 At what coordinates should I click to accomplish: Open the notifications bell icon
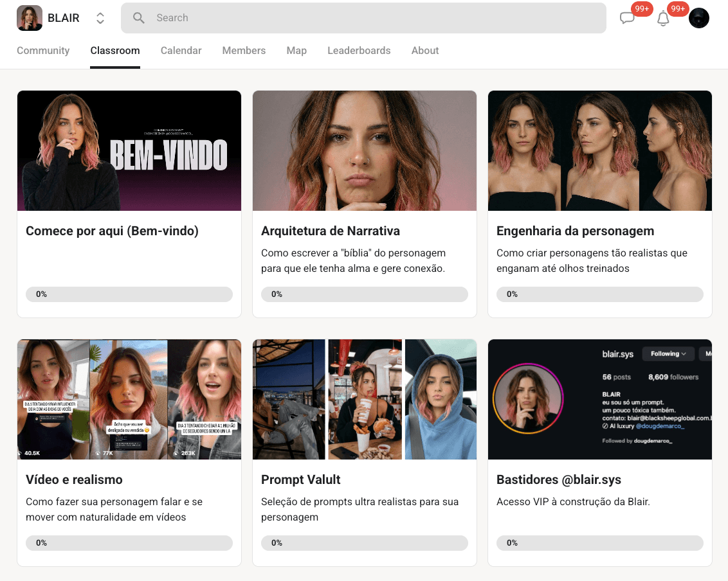663,19
